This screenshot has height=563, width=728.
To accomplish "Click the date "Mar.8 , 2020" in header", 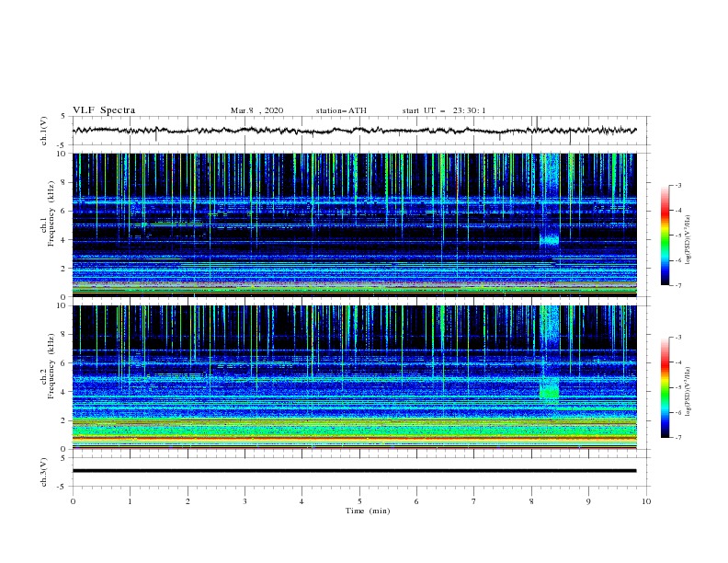I will 256,110.
